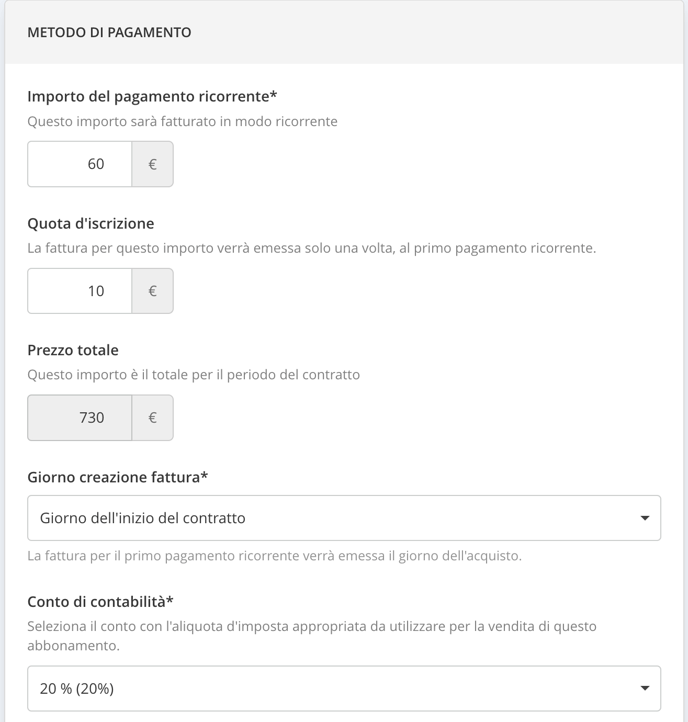This screenshot has width=688, height=722.
Task: Focus the recurring payment amount field showing 60
Action: (x=80, y=164)
